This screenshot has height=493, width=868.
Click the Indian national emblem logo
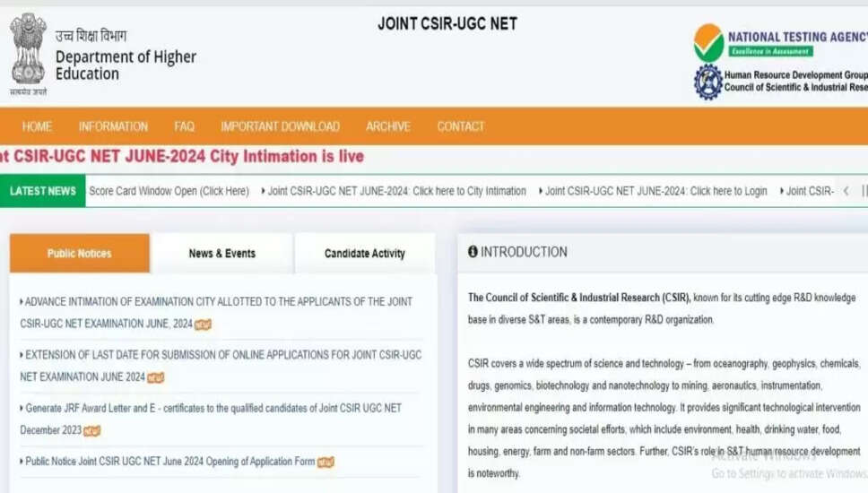[28, 50]
